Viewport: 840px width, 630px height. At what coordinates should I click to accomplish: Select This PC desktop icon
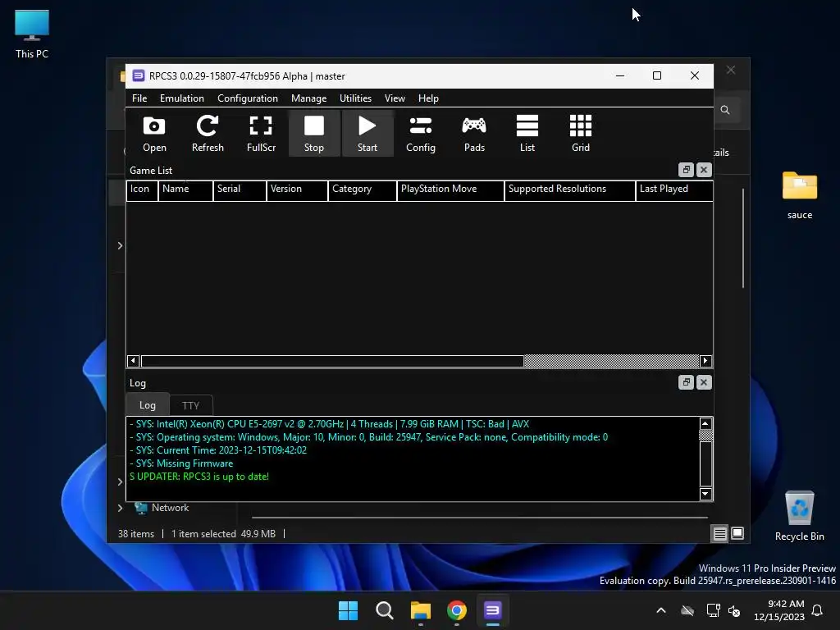[x=32, y=34]
